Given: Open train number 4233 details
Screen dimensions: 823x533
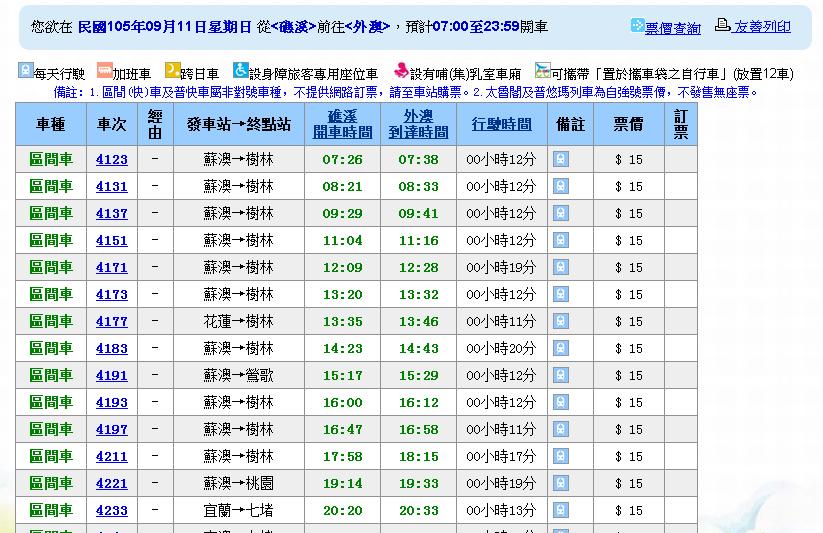Looking at the screenshot, I should (x=112, y=510).
